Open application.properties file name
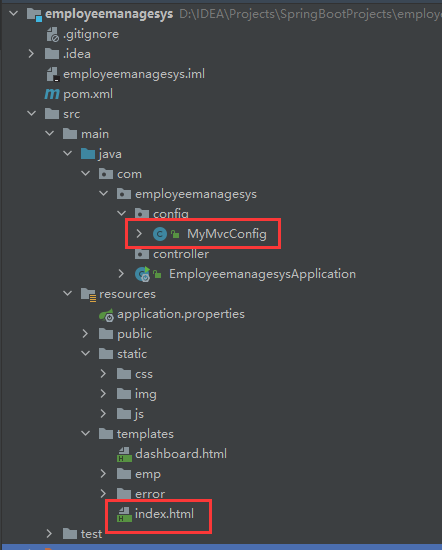442x550 pixels. coord(181,314)
